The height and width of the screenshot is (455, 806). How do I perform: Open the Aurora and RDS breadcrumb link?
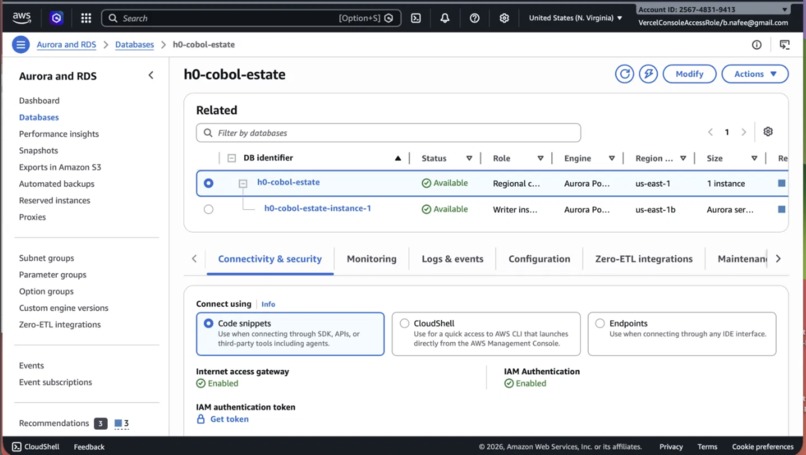click(66, 45)
